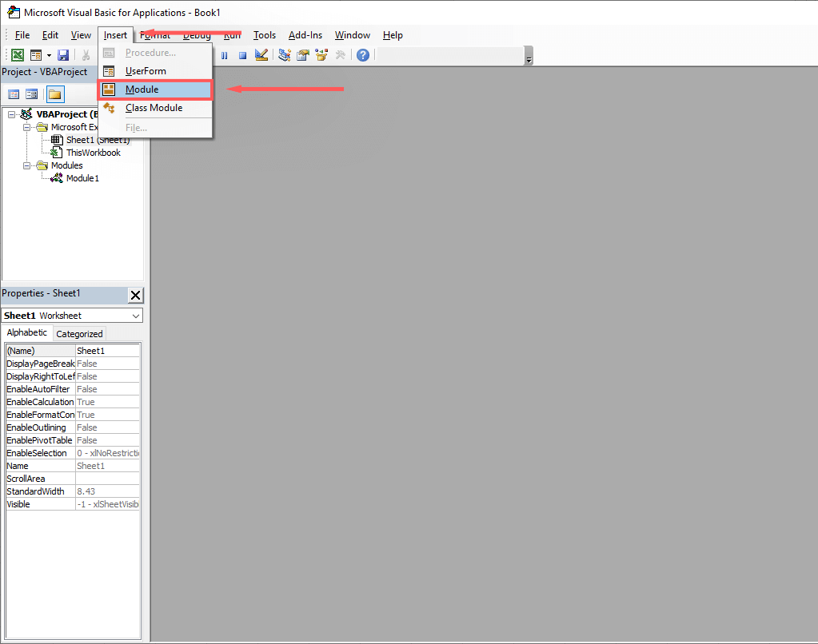Screen dimensions: 818x644
Task: Collapse the VBAProject root node
Action: [11, 114]
